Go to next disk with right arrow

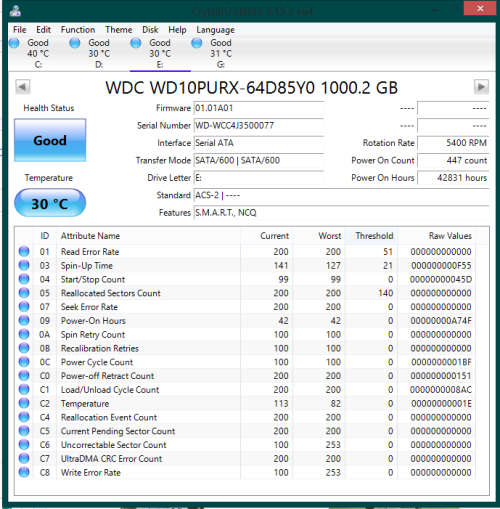[481, 87]
